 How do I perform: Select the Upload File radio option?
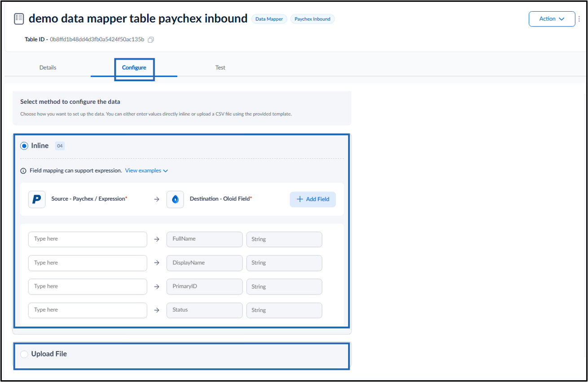click(x=24, y=354)
